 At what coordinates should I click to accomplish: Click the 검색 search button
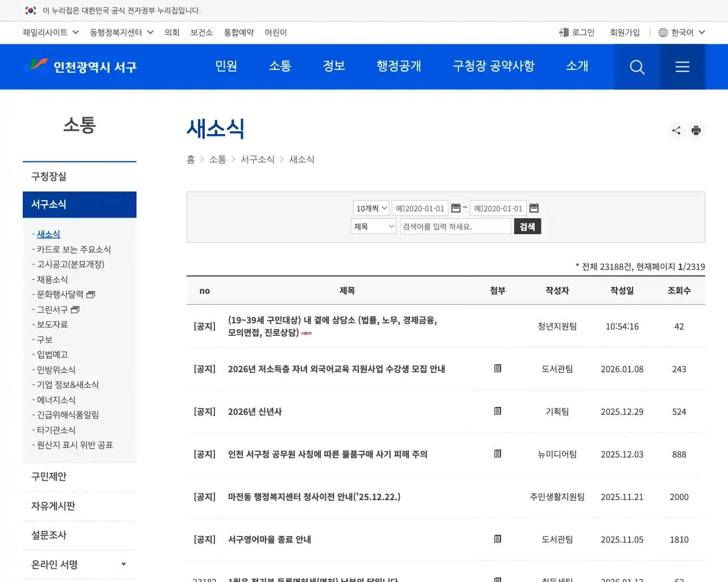pos(527,226)
